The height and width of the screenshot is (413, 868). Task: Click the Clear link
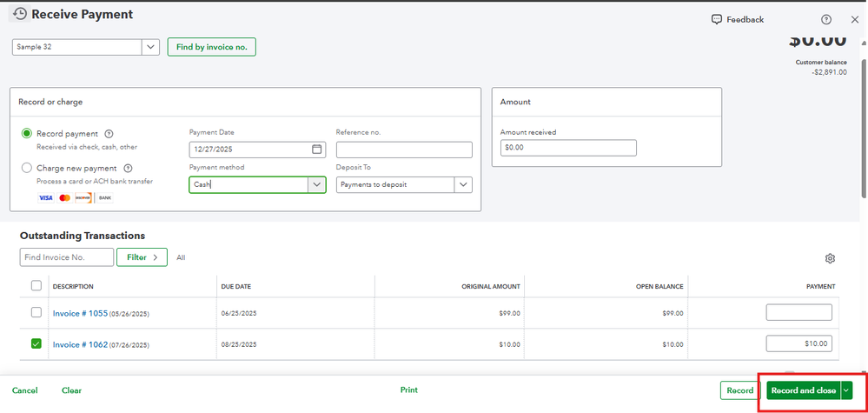click(x=72, y=390)
